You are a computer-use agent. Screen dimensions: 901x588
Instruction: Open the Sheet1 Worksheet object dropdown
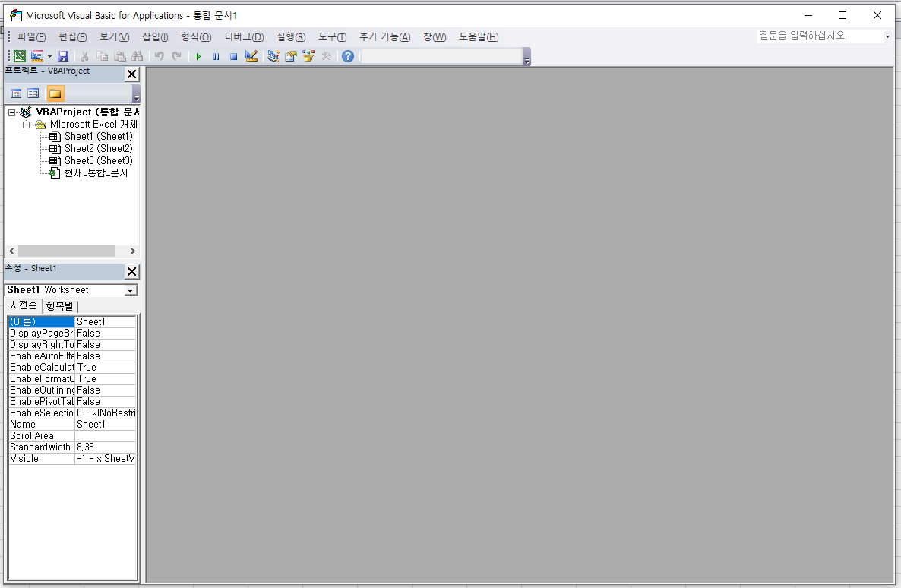coord(131,290)
